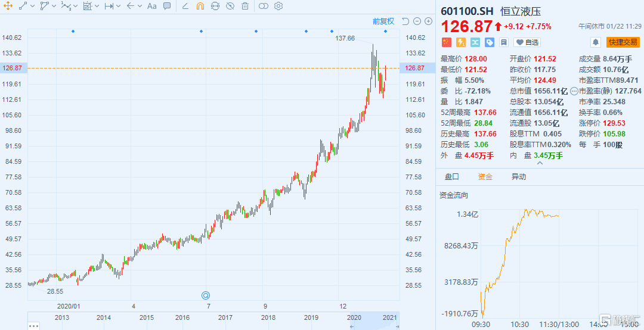Click the alert bell icon
Viewport: 644px width, 330px height.
596,42
